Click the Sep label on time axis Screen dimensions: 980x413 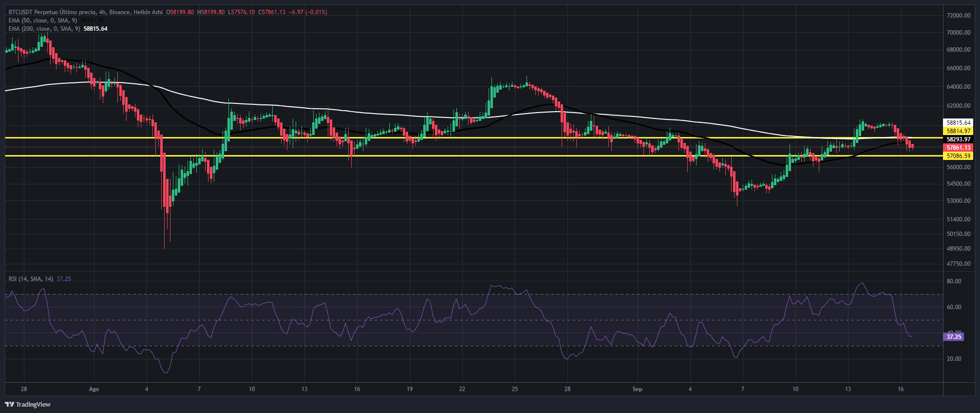(x=637, y=389)
